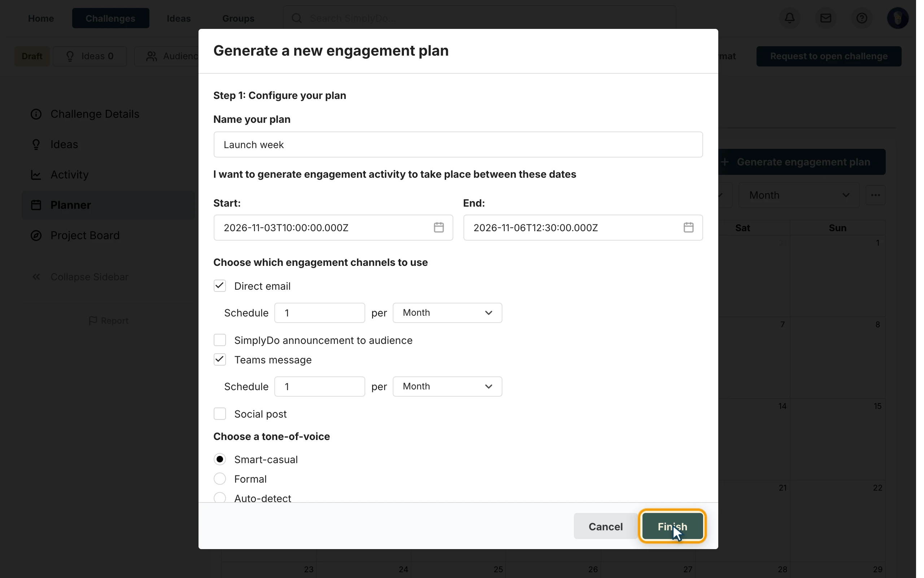Click the lightbulb icon beside Ideas 0
Viewport: 924px width, 578px height.
[70, 56]
